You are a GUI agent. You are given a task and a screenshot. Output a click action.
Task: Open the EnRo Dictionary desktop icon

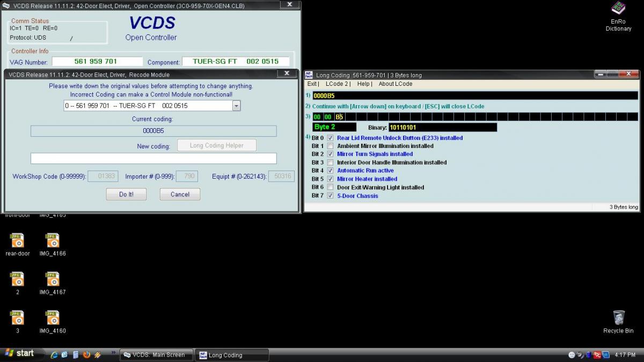618,16
